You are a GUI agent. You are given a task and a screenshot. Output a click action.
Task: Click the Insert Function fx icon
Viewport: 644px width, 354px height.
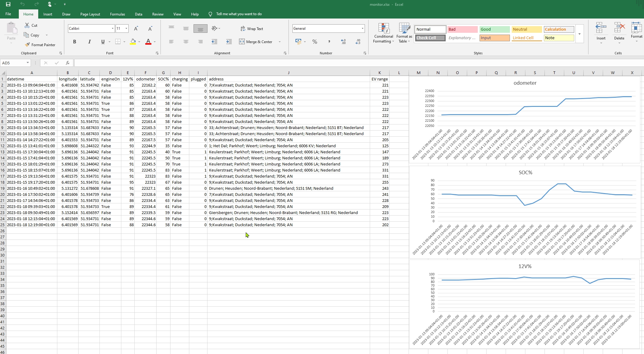[x=68, y=63]
